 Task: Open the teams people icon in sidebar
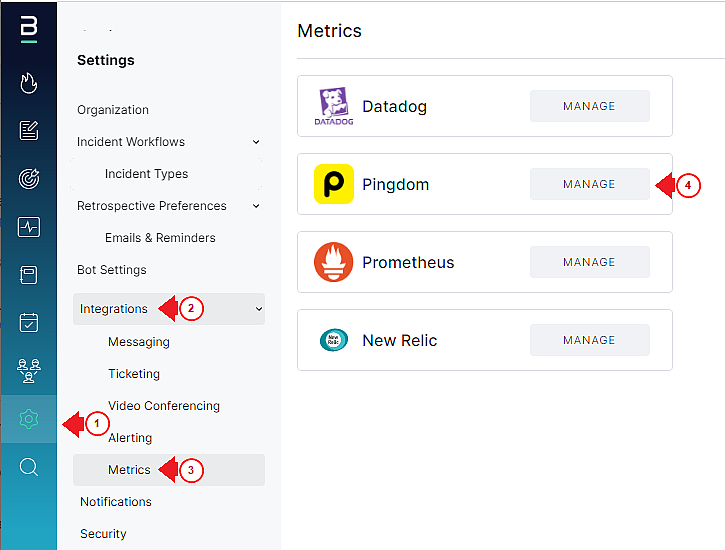click(x=29, y=371)
